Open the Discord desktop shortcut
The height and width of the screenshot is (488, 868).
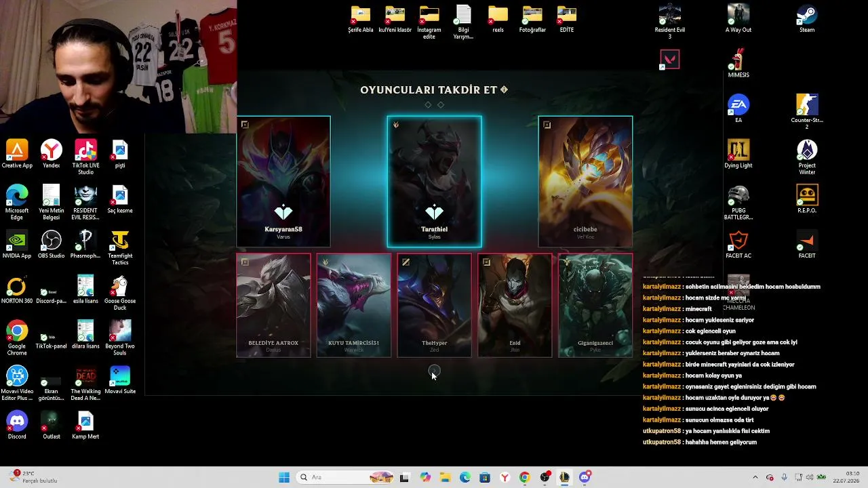17,426
